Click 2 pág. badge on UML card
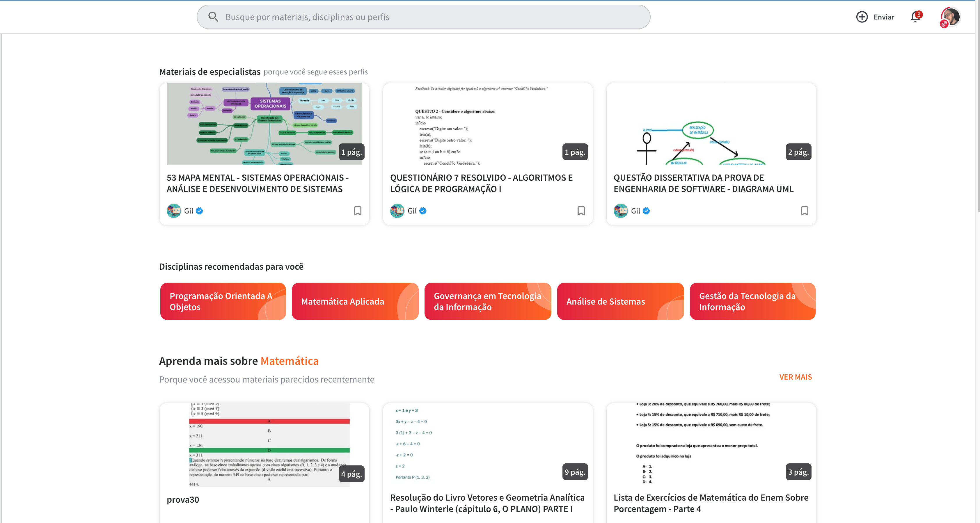The height and width of the screenshot is (523, 980). (798, 152)
